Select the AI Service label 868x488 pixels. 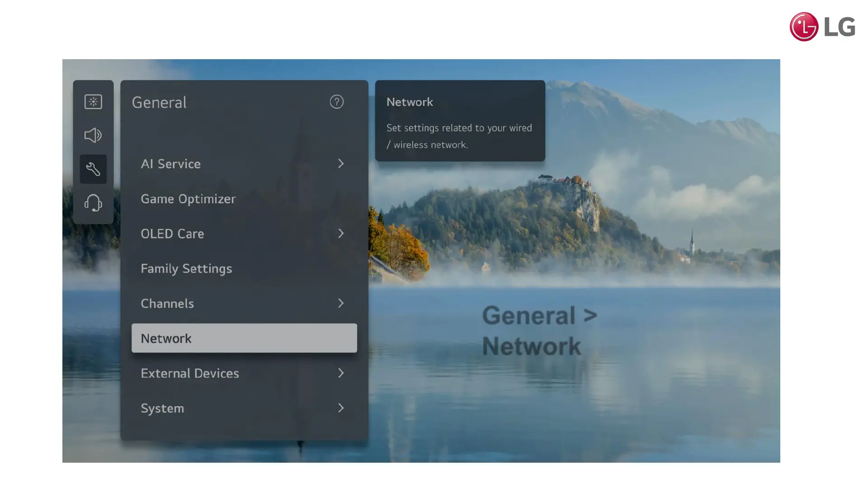click(170, 164)
